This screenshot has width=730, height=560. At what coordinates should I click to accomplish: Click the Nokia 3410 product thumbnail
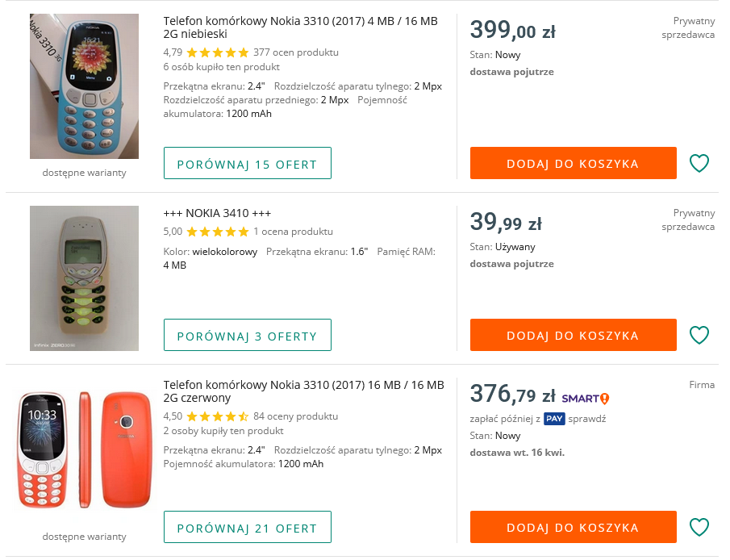[x=83, y=278]
